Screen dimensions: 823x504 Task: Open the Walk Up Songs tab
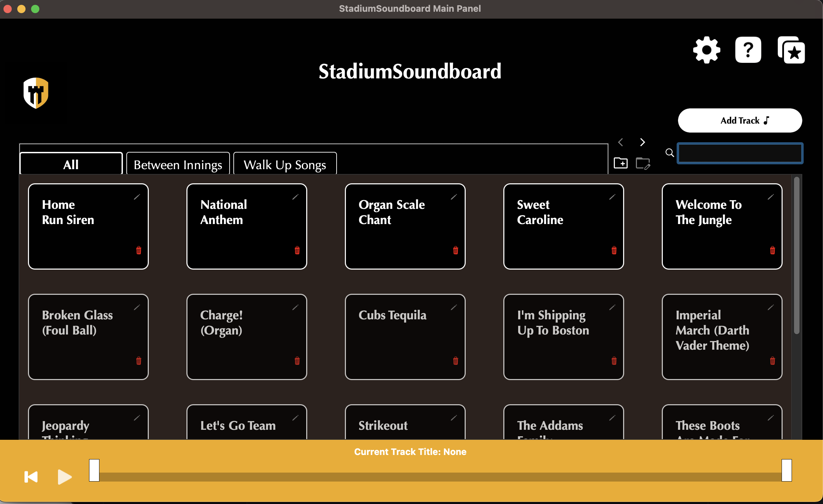[285, 165]
